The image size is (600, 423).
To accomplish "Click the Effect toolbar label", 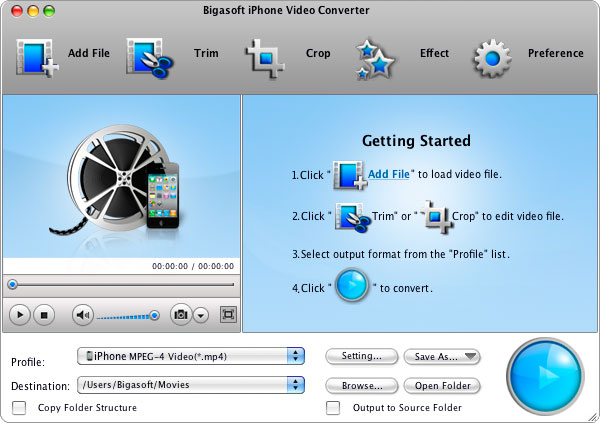I will tap(434, 53).
